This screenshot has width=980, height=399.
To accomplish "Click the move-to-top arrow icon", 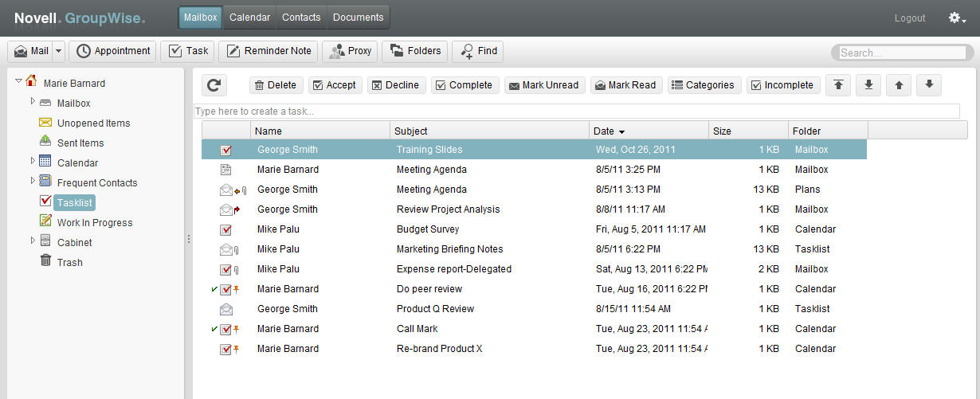I will click(837, 85).
